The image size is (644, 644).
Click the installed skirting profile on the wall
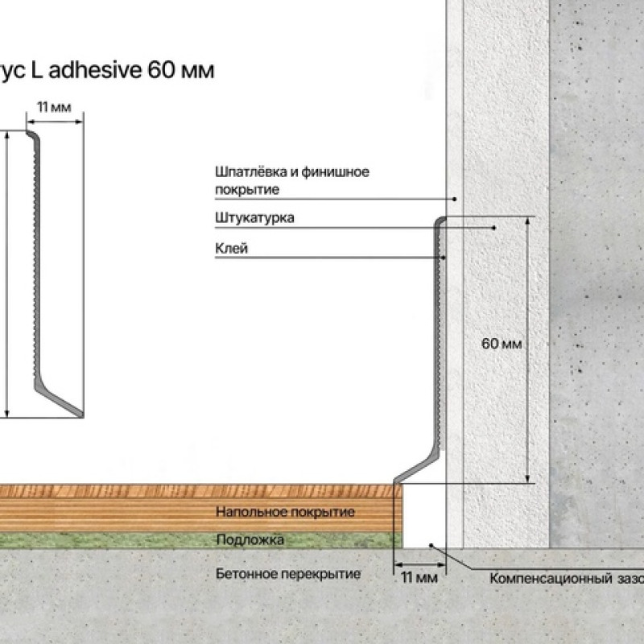click(440, 338)
